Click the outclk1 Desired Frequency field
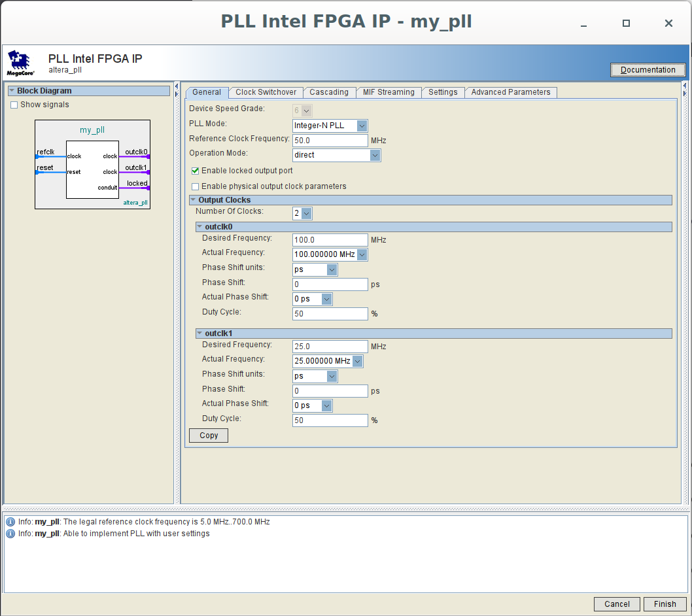Viewport: 692px width, 616px height. pyautogui.click(x=330, y=347)
